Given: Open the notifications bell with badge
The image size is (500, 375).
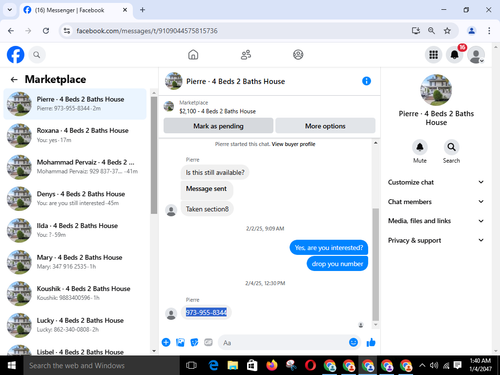Looking at the screenshot, I should click(455, 55).
